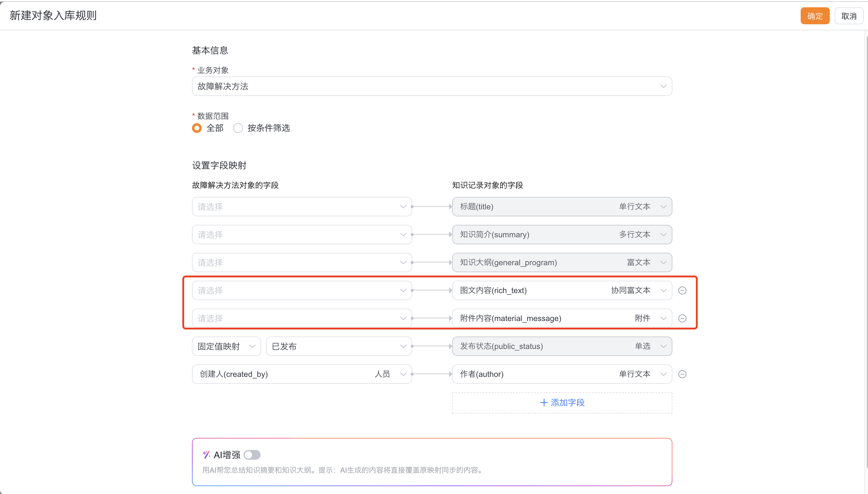This screenshot has height=494, width=868.
Task: Select the 全部 data range radio
Action: point(197,128)
